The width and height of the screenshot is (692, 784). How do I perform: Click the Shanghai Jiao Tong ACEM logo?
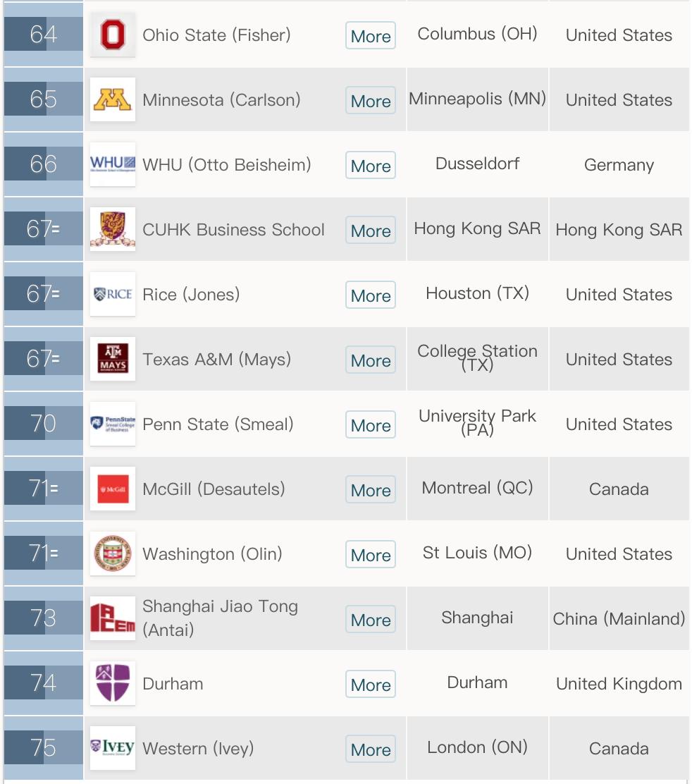coord(113,618)
